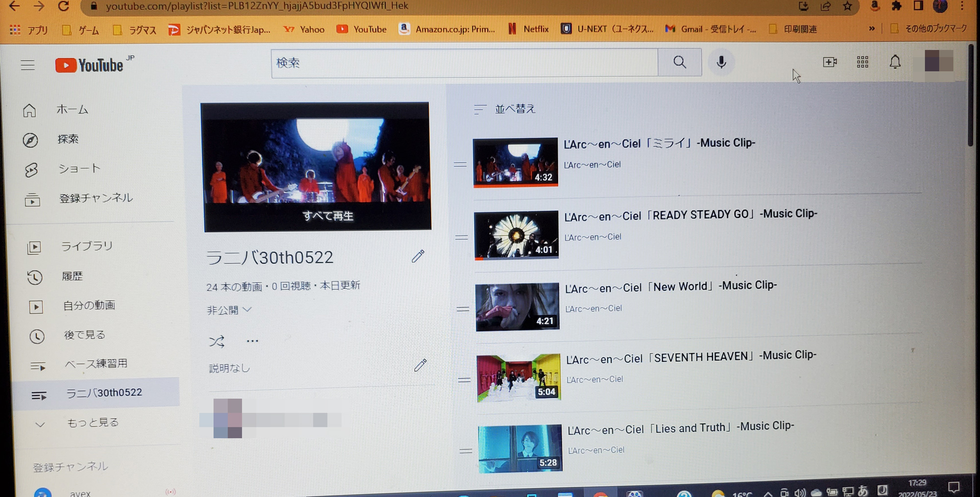980x497 pixels.
Task: Edit the playlist description with pencil icon
Action: click(x=420, y=365)
